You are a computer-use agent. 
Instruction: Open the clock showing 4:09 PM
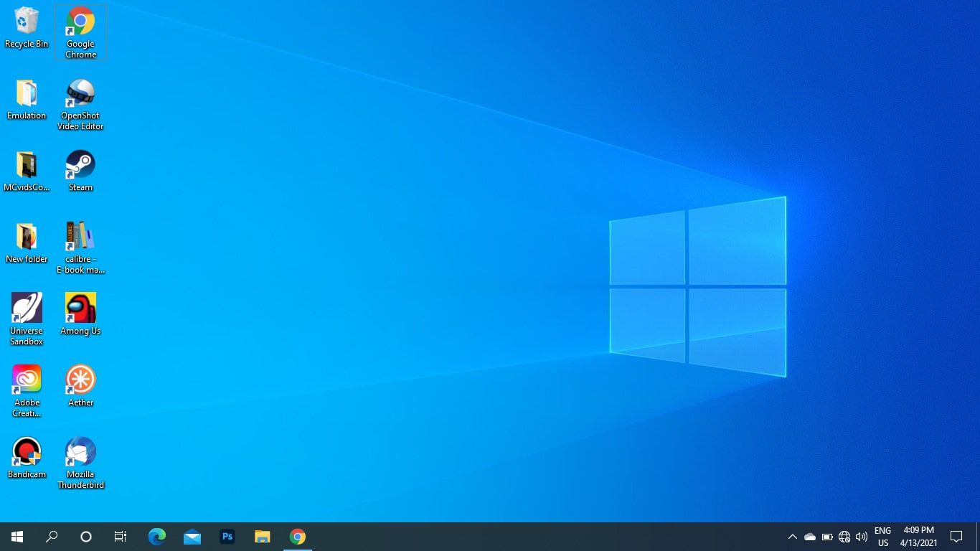[918, 537]
